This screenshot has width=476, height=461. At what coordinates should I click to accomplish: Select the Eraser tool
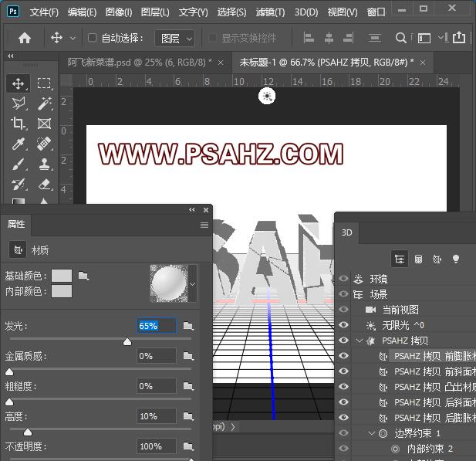click(44, 184)
